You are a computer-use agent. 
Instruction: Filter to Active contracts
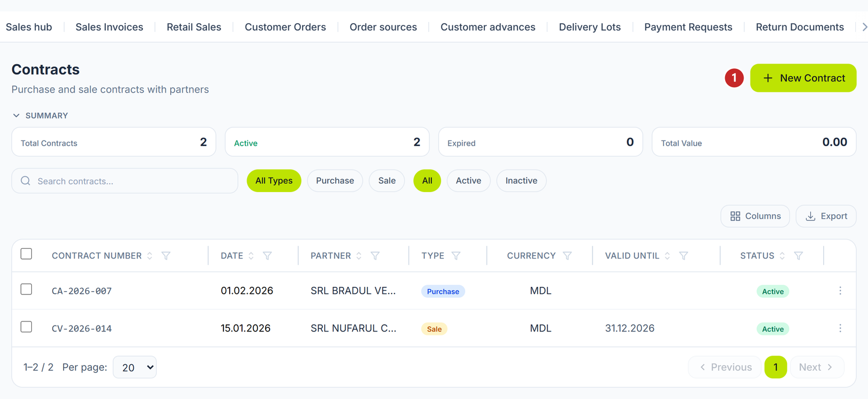(469, 181)
